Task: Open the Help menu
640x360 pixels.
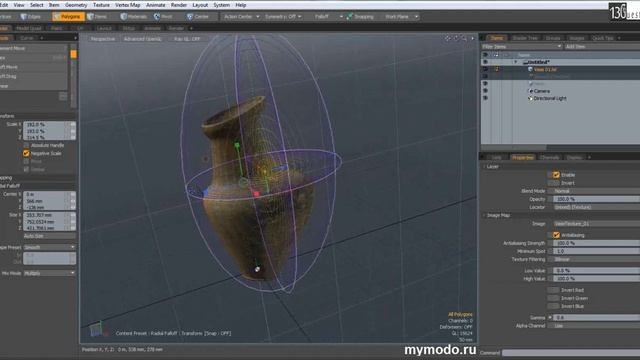Action: (240, 5)
